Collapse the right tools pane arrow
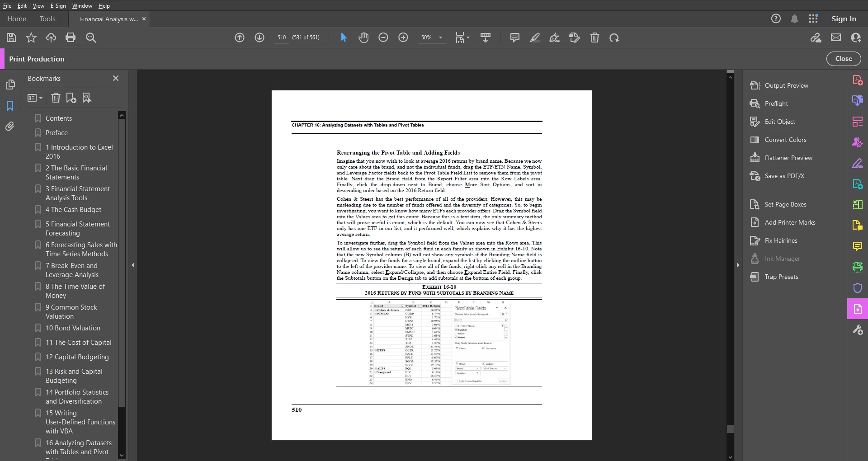Screen dimensions: 868x461 (x=738, y=265)
